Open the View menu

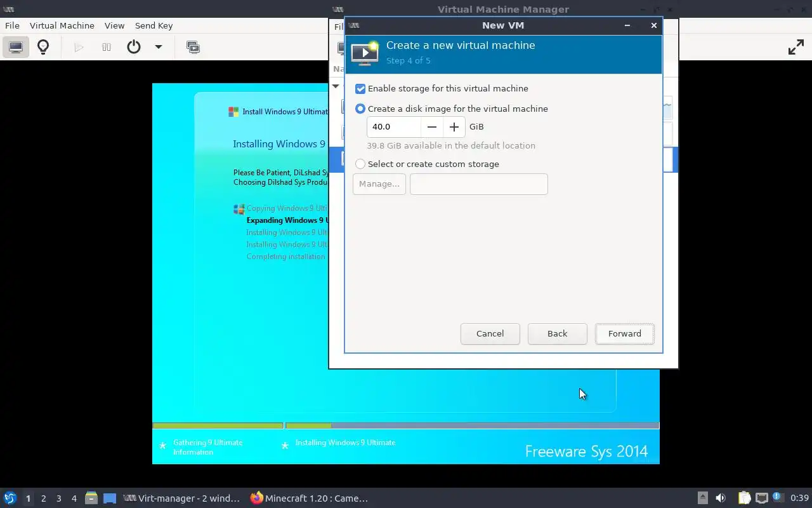click(114, 25)
